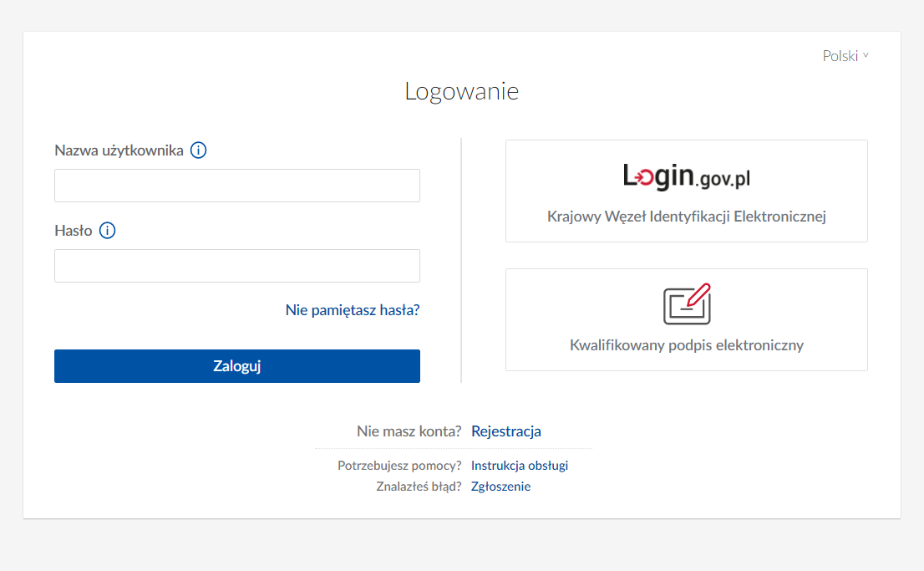The height and width of the screenshot is (571, 924).
Task: Click the Logowanie page heading
Action: [461, 91]
